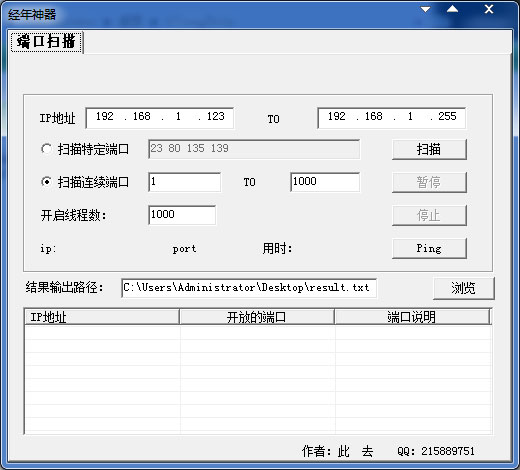Click the QQ: 215889751 text
This screenshot has height=470, width=520.
point(436,451)
